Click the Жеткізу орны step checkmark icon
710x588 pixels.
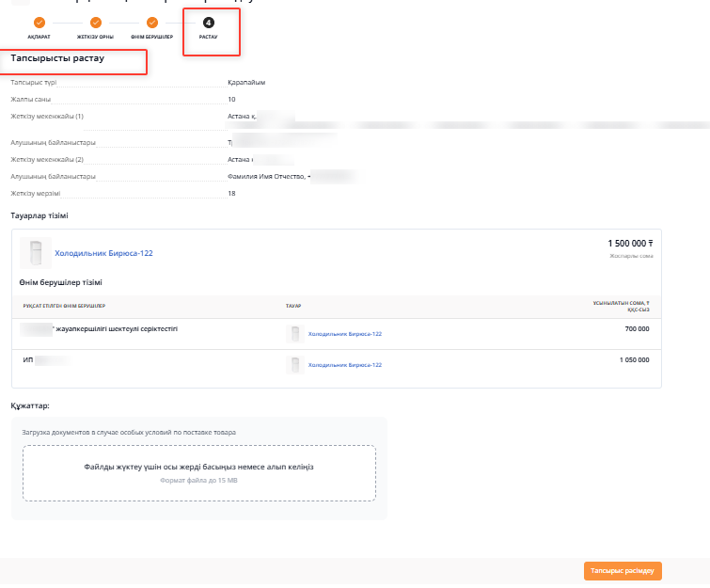pos(95,22)
